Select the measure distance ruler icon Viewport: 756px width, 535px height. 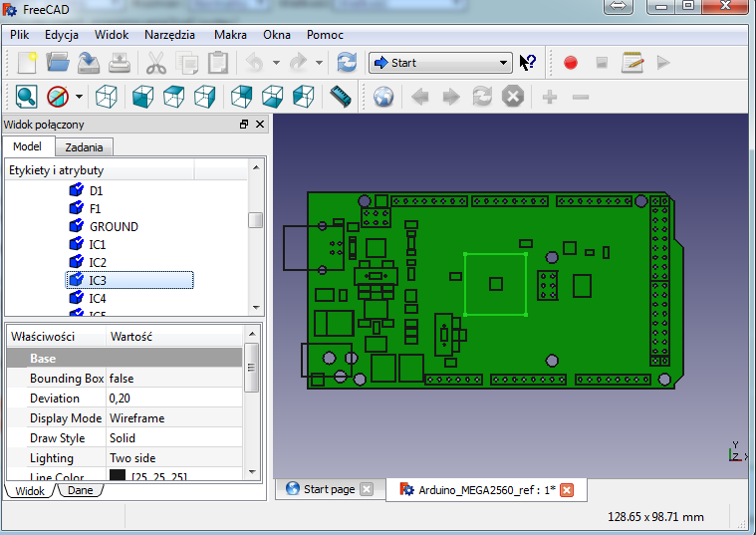point(341,97)
